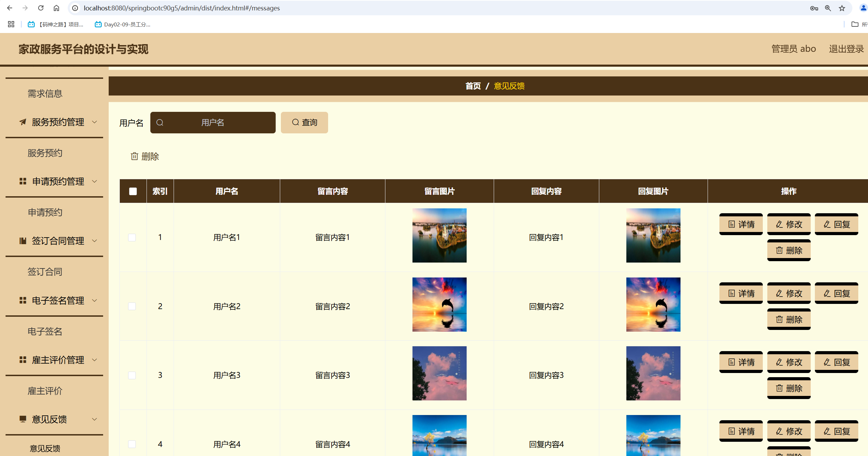
Task: Click the zoom magnifier icon in address bar
Action: (x=828, y=8)
